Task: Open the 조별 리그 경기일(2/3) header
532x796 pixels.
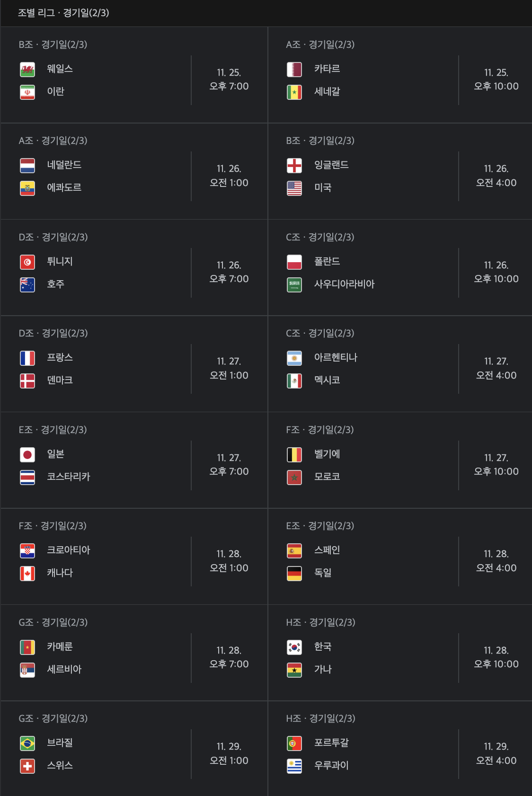Action: tap(63, 13)
